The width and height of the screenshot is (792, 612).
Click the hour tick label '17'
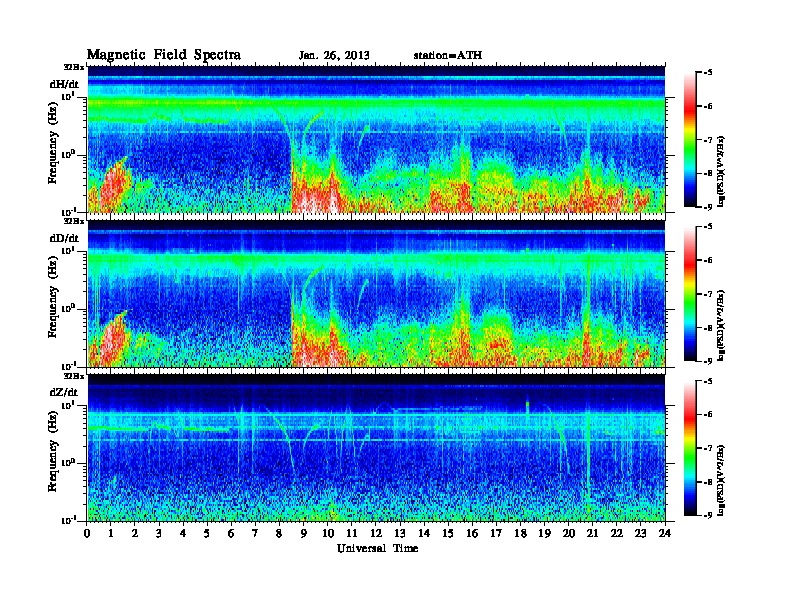point(496,533)
